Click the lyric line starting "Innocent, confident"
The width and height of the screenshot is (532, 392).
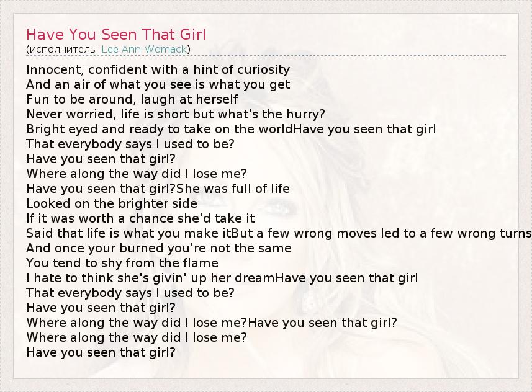pos(158,69)
